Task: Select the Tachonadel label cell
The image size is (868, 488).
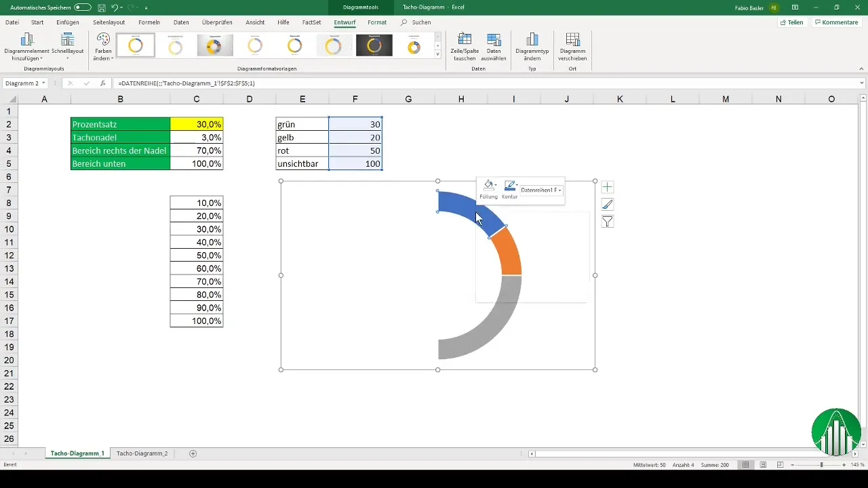Action: [120, 138]
